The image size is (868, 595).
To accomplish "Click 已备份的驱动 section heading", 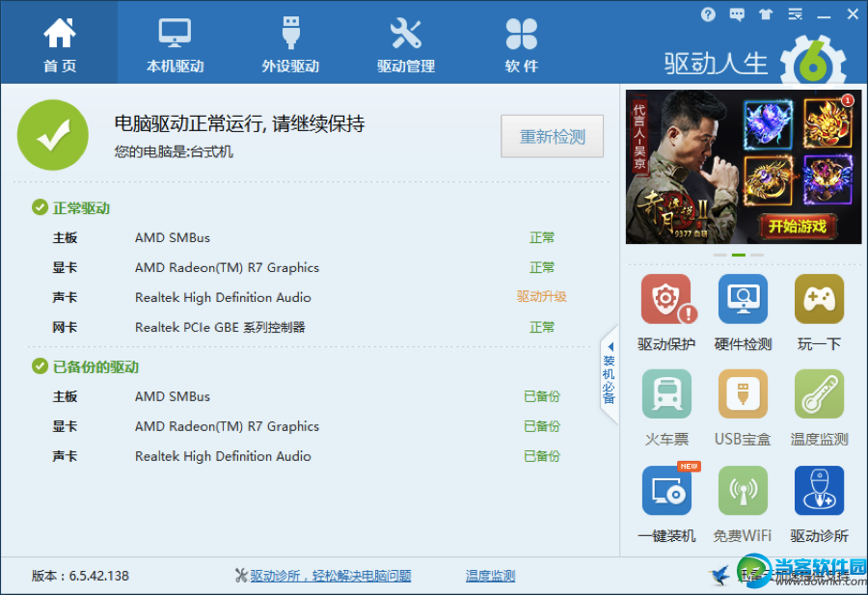I will (x=95, y=367).
